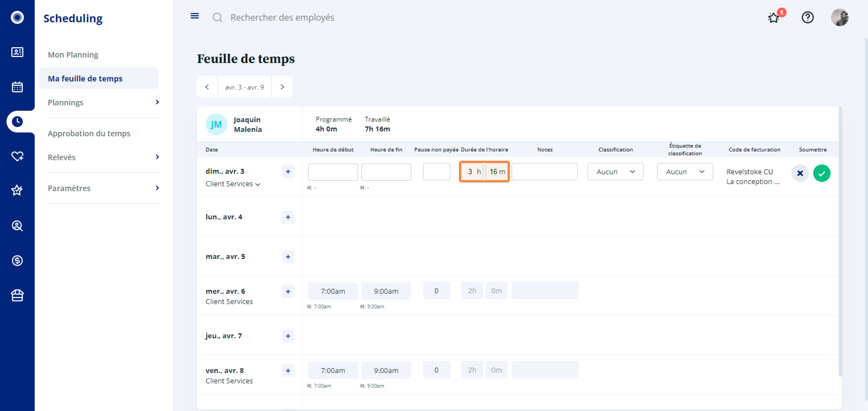868x411 pixels.
Task: Open the star sidebar icon
Action: (17, 191)
